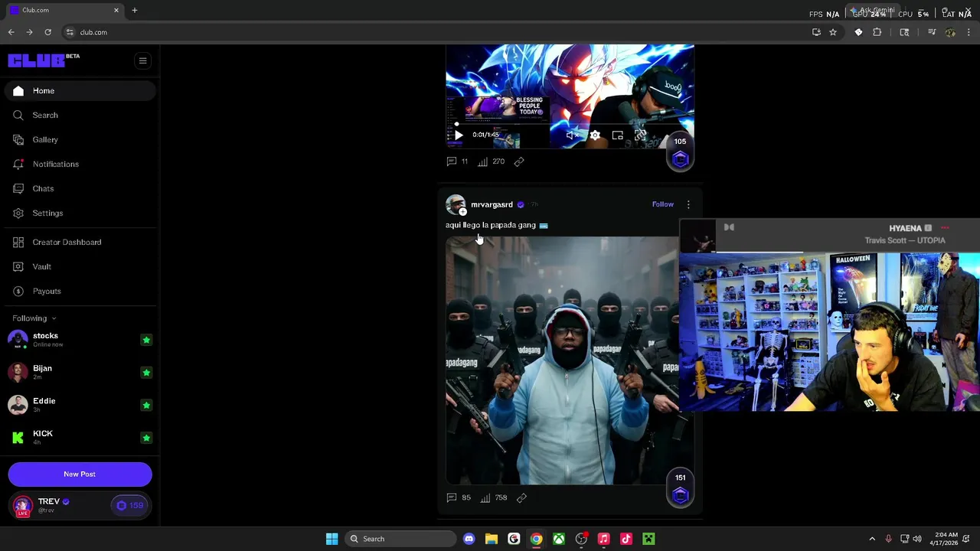Open Settings in the sidebar
Screen dimensions: 980x551
[80, 214]
